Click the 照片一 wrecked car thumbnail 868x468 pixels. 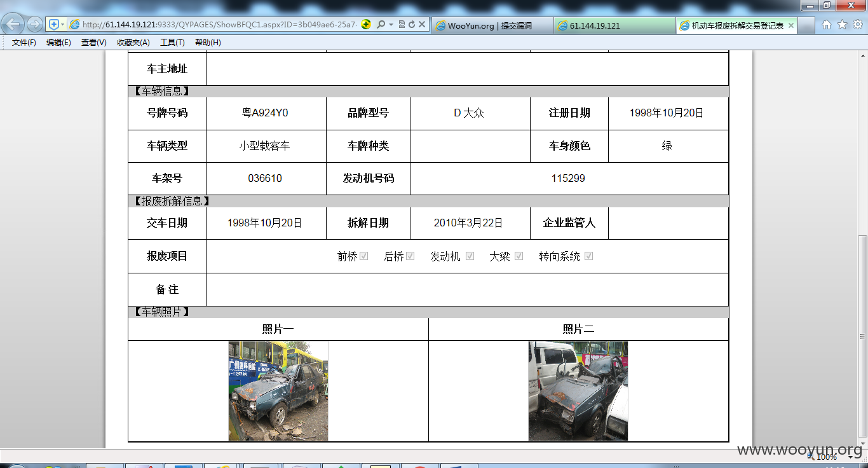click(278, 391)
